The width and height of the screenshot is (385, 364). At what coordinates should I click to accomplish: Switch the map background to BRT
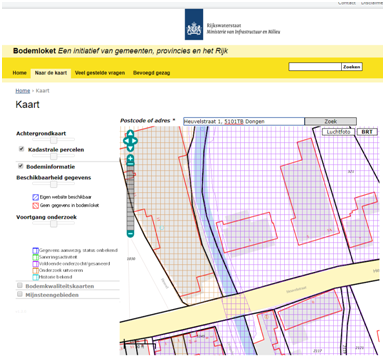click(367, 132)
